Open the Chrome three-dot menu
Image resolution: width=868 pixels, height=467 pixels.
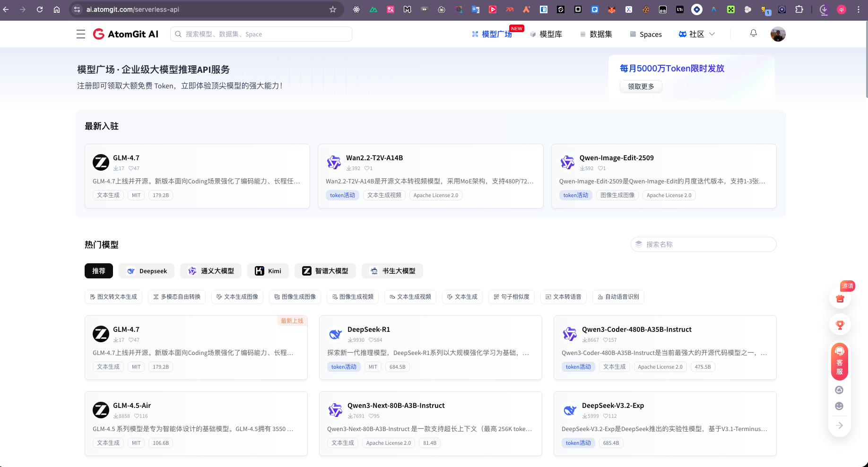(x=859, y=9)
